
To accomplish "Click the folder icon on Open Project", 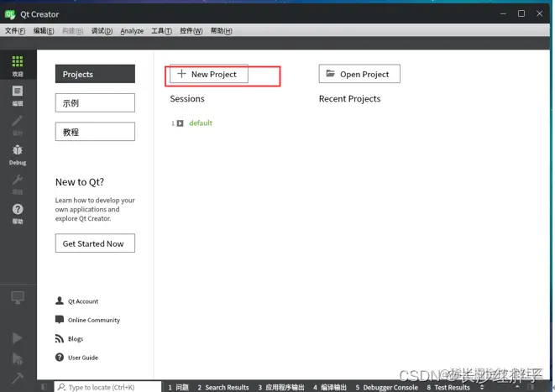I will click(330, 74).
